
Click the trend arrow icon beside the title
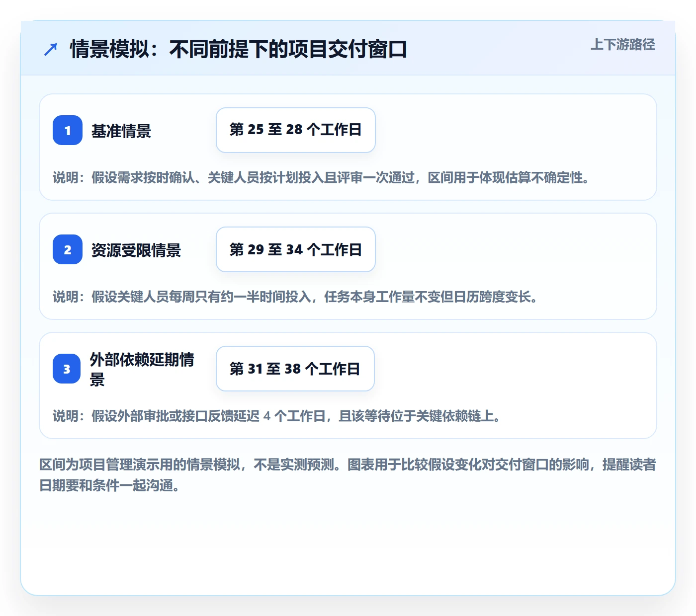[51, 50]
